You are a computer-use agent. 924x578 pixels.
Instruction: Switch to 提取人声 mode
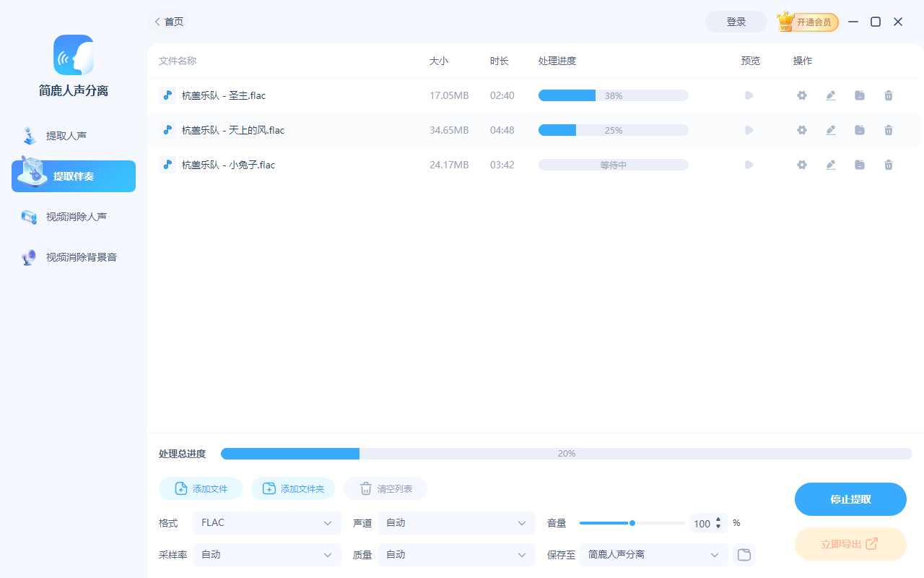pyautogui.click(x=74, y=136)
